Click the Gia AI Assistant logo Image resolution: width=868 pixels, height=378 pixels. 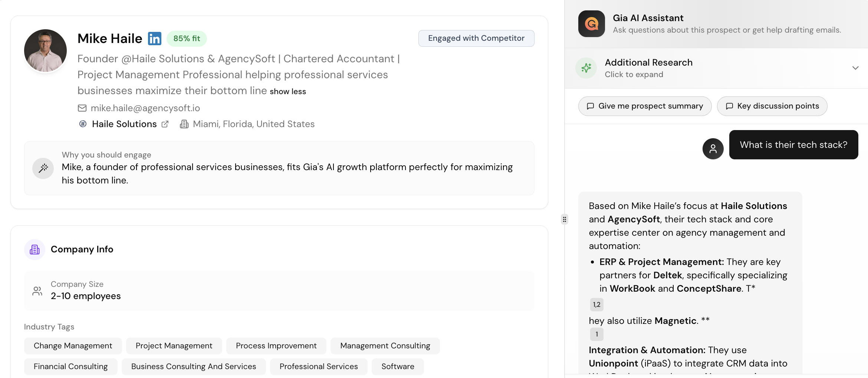[x=591, y=23]
